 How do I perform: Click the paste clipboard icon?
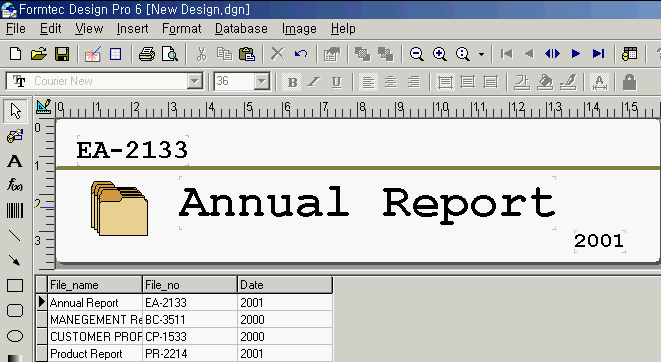[x=247, y=54]
